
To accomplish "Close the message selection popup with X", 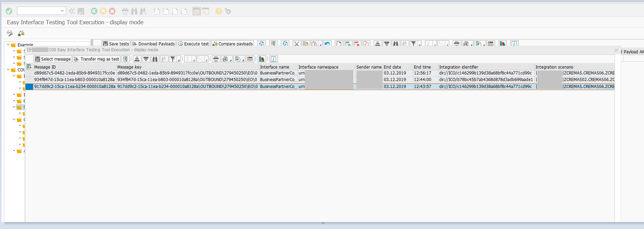I will 616,50.
